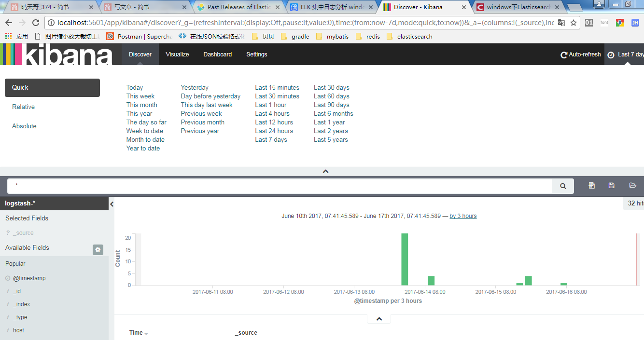
Task: Open the apps grid bookmark icon
Action: 9,36
